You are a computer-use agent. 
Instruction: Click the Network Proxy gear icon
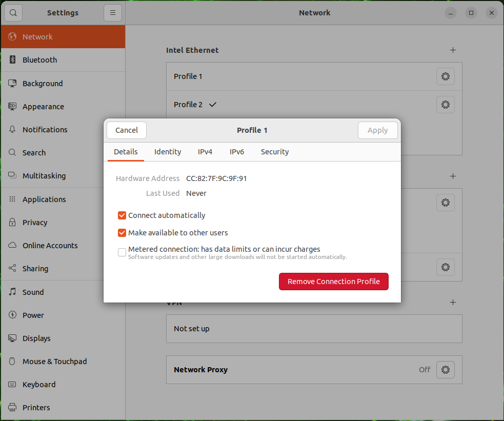click(x=445, y=370)
